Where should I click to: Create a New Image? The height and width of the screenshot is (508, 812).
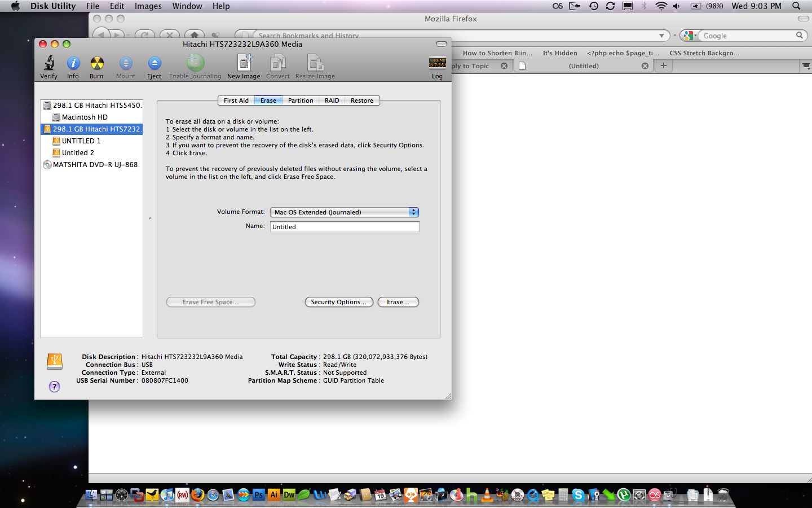(x=244, y=63)
